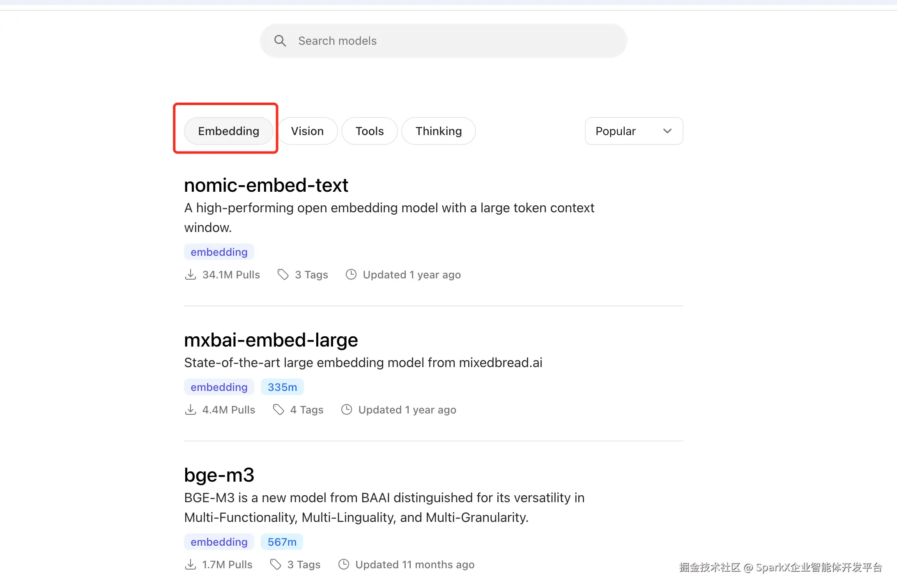Click clock icon next to Updated 11 months ago
897x588 pixels.
(x=343, y=564)
